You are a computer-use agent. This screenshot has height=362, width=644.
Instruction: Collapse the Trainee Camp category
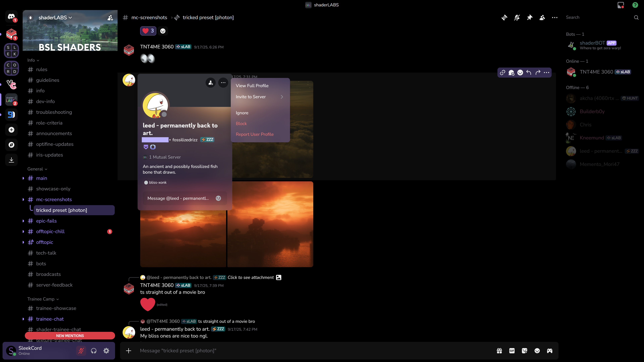(43, 299)
